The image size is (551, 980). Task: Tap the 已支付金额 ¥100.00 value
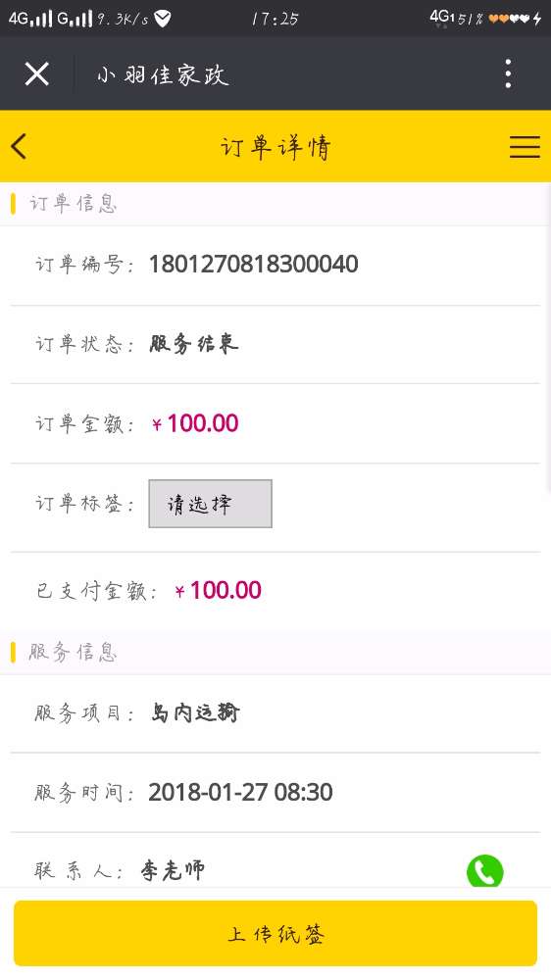[218, 590]
